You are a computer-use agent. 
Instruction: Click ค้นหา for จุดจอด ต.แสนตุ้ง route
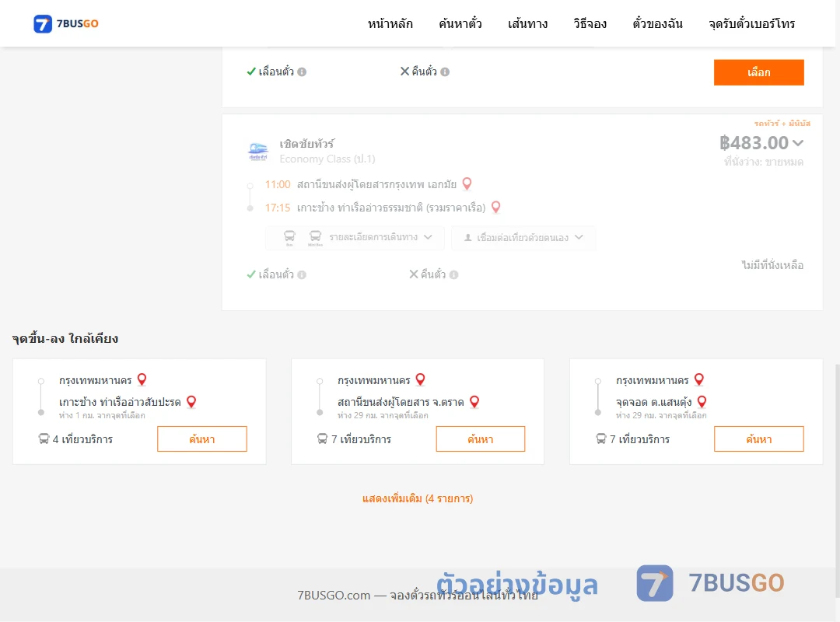click(758, 439)
